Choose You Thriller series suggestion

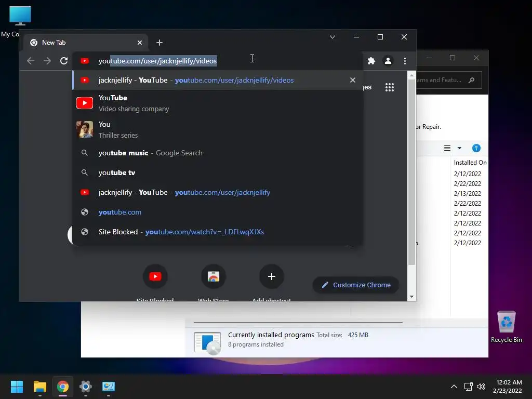point(218,129)
